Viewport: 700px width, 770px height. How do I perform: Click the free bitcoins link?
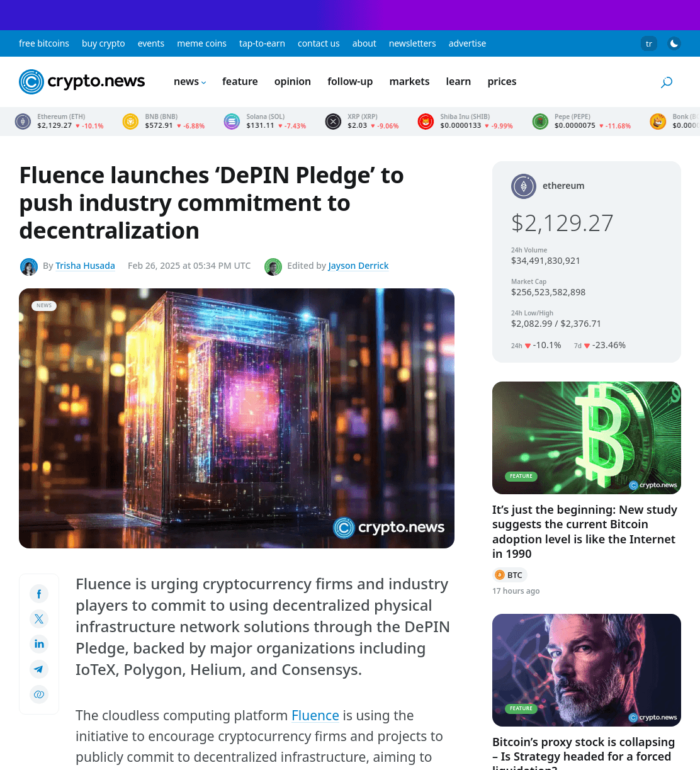(44, 43)
